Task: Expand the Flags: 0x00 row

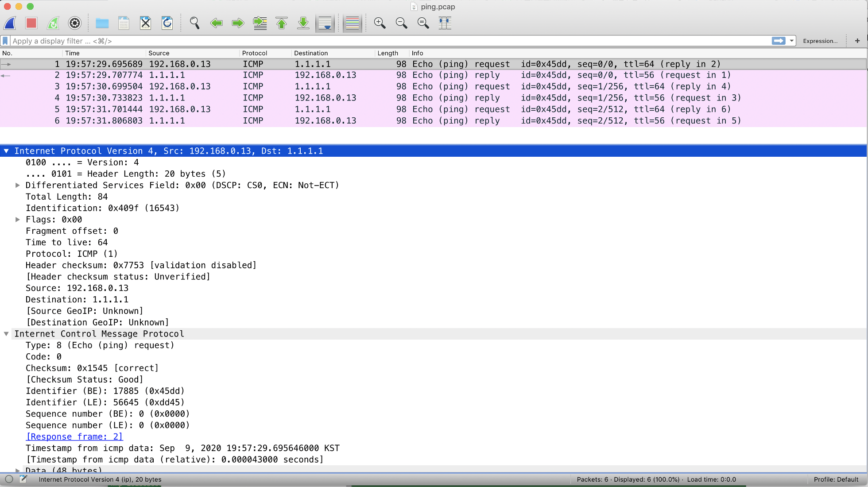Action: point(18,220)
